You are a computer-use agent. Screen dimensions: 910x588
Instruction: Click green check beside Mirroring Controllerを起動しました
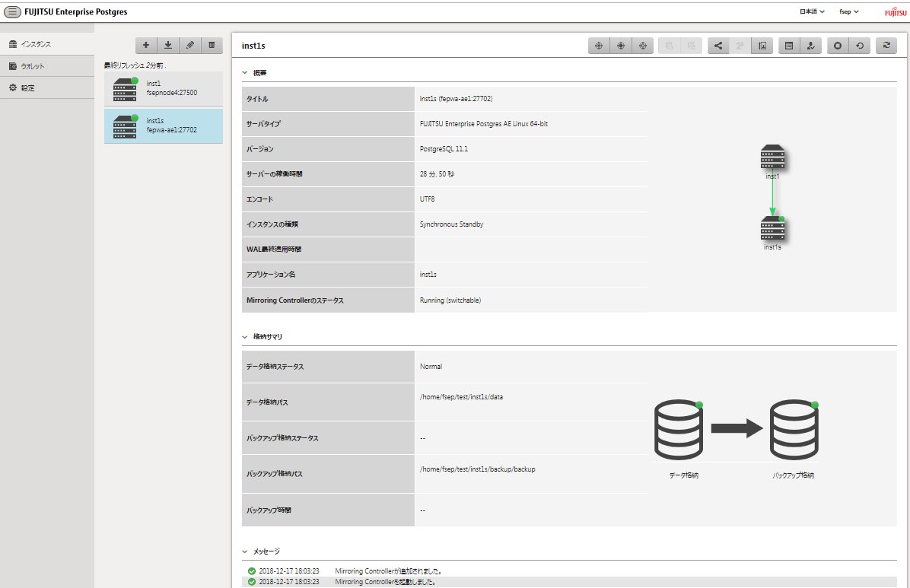pos(252,582)
